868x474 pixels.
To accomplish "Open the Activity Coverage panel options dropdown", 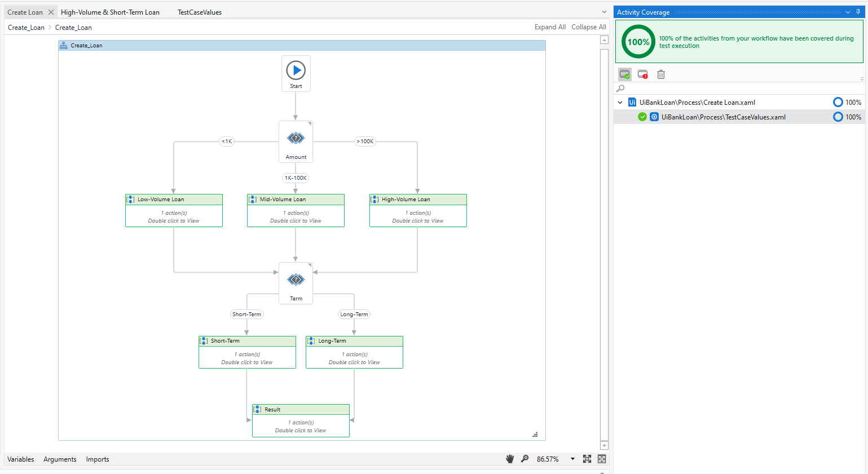I will click(x=848, y=12).
